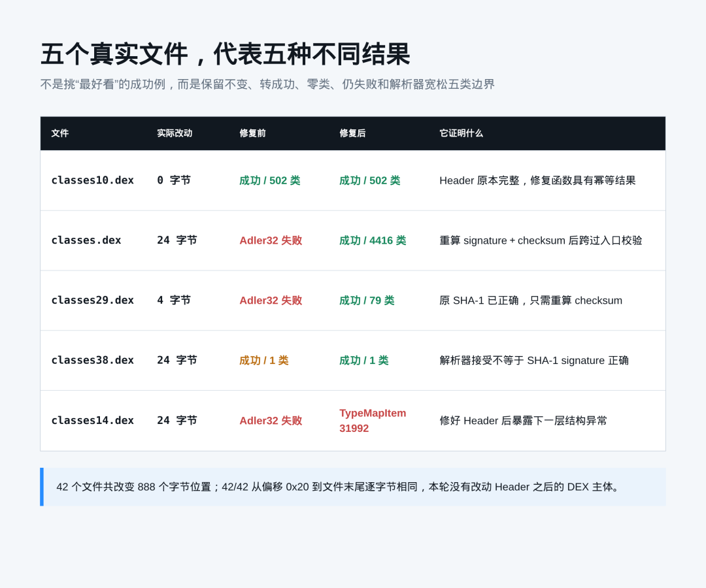The height and width of the screenshot is (588, 706).
Task: Click the 24 字节 cell for classes38.dex
Action: [x=177, y=361]
